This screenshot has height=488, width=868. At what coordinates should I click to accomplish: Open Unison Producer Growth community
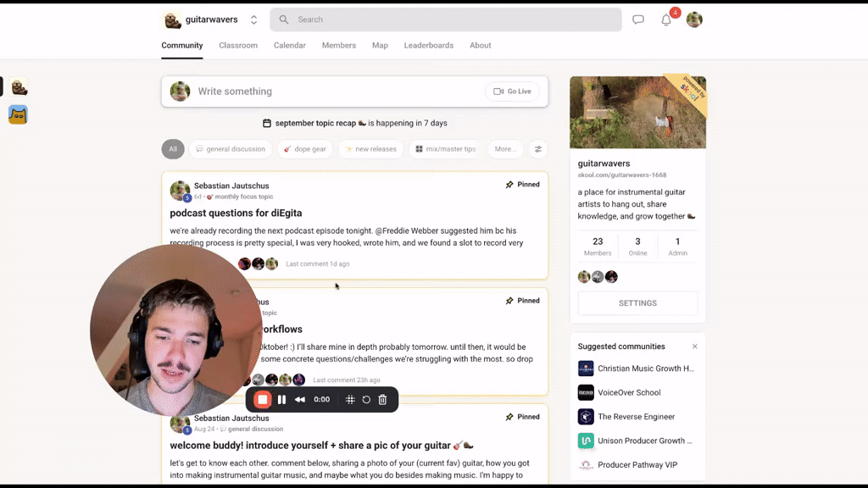click(636, 441)
